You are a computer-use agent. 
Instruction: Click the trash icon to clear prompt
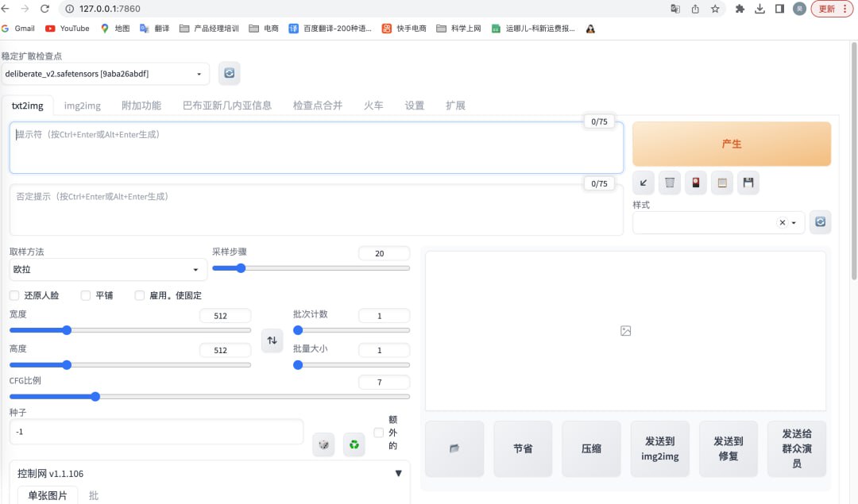670,183
